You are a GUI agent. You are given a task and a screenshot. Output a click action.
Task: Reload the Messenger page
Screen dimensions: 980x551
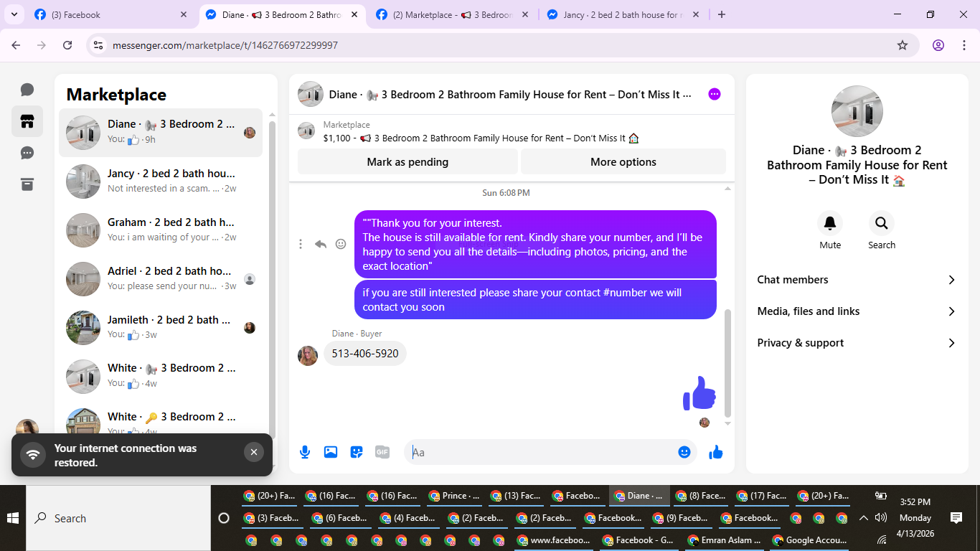click(67, 45)
